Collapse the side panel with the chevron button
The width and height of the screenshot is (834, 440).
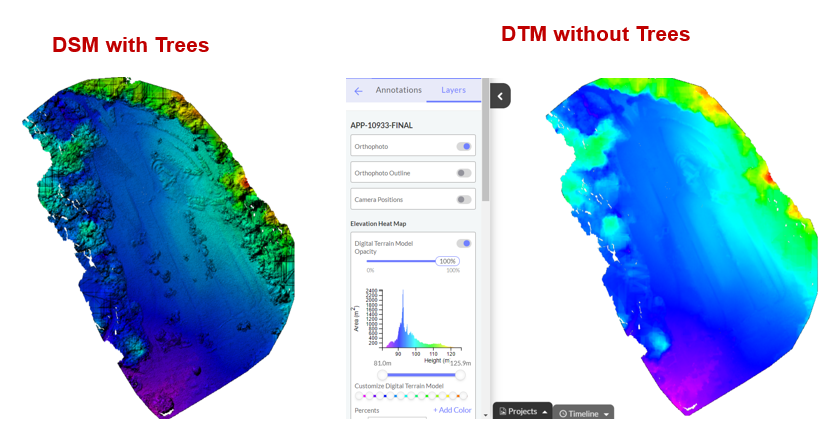[x=501, y=96]
